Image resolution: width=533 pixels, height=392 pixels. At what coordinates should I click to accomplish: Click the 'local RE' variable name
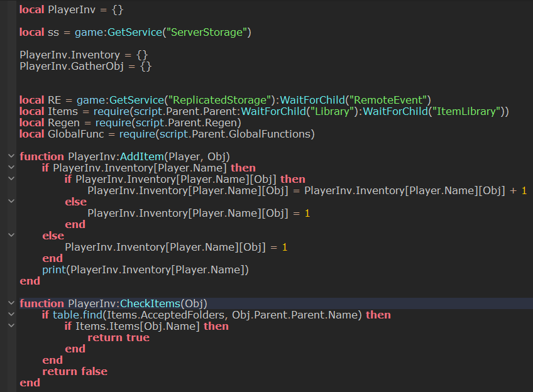(x=55, y=101)
